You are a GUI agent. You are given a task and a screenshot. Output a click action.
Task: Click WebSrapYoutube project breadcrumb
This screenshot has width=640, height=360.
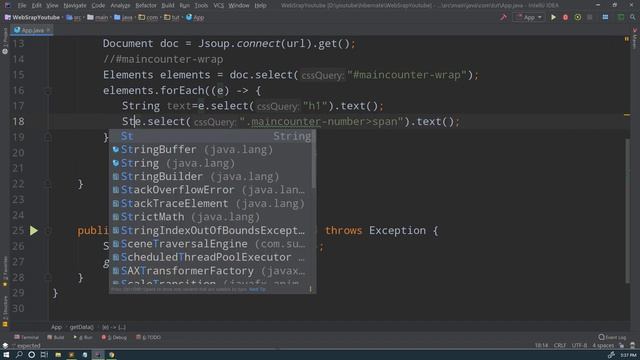coord(32,18)
